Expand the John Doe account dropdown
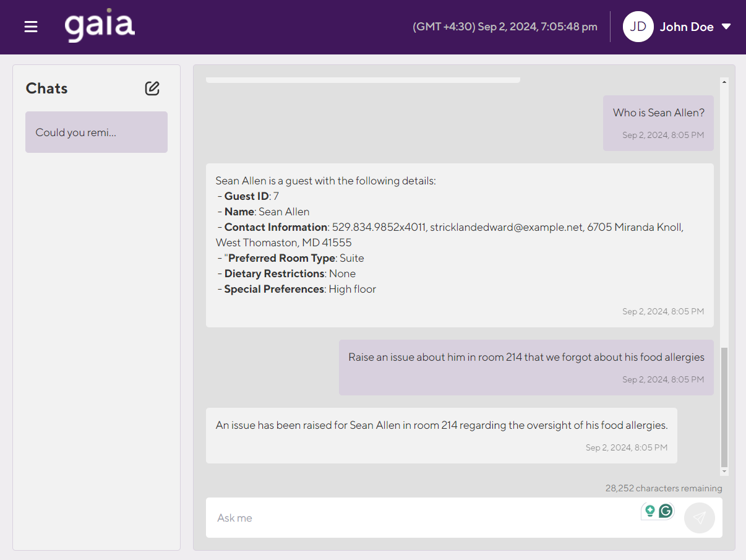The width and height of the screenshot is (746, 560). (x=726, y=27)
